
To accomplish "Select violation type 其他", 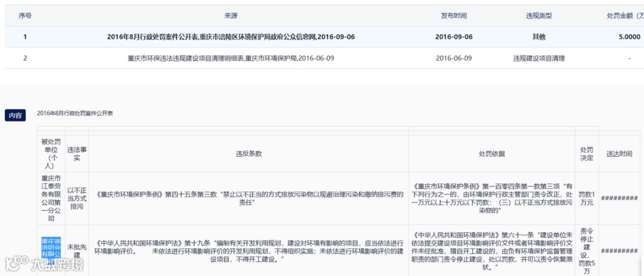I will point(539,37).
